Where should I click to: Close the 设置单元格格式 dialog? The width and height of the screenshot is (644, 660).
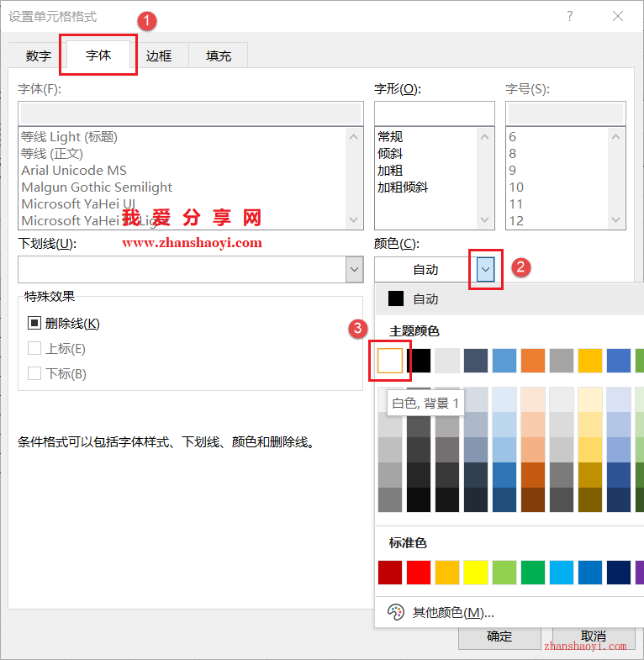(617, 17)
